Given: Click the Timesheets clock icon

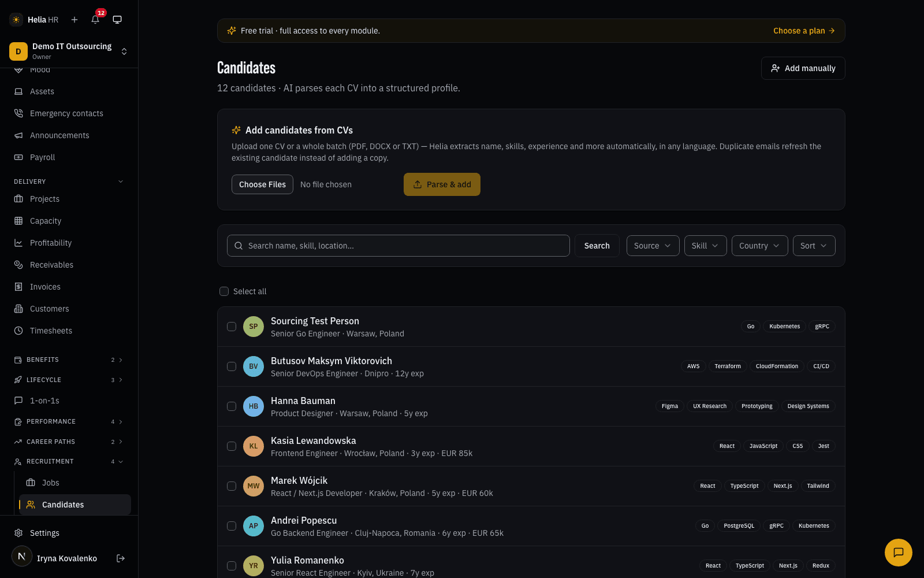Looking at the screenshot, I should click(x=18, y=331).
